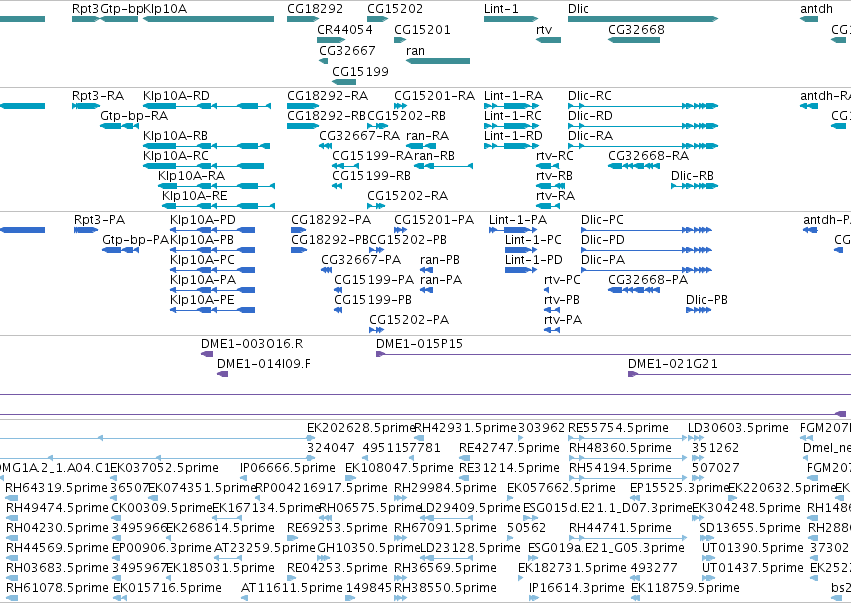
Task: Click EST IP06666.5prime label
Action: [288, 468]
